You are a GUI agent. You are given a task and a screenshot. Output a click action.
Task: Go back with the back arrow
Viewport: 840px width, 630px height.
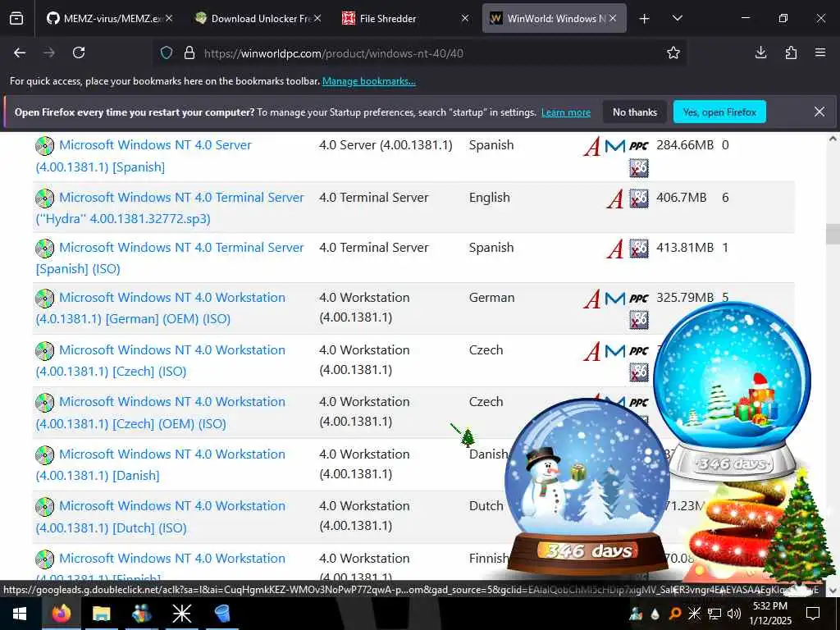[20, 52]
